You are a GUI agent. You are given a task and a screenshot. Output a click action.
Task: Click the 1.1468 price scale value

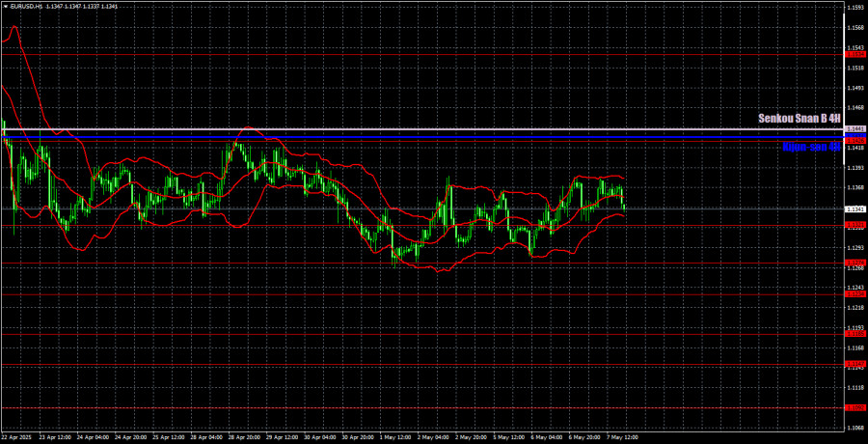855,107
